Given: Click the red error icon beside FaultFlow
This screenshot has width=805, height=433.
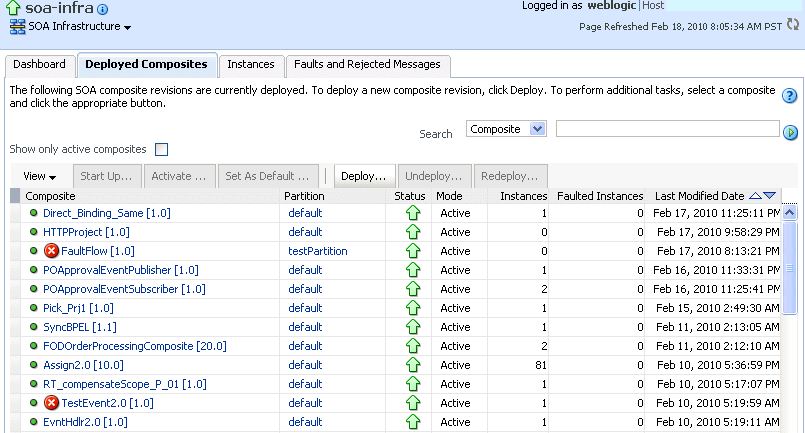Looking at the screenshot, I should (x=51, y=251).
